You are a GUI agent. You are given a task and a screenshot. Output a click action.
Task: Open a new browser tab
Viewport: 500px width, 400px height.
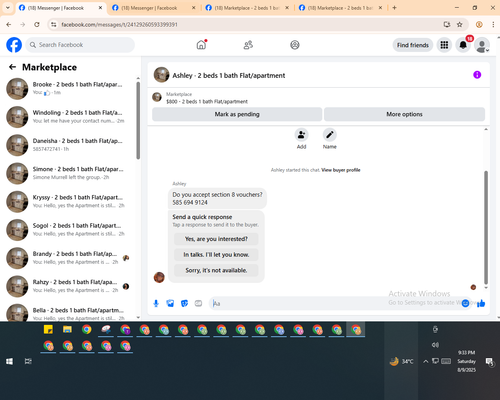[x=394, y=8]
